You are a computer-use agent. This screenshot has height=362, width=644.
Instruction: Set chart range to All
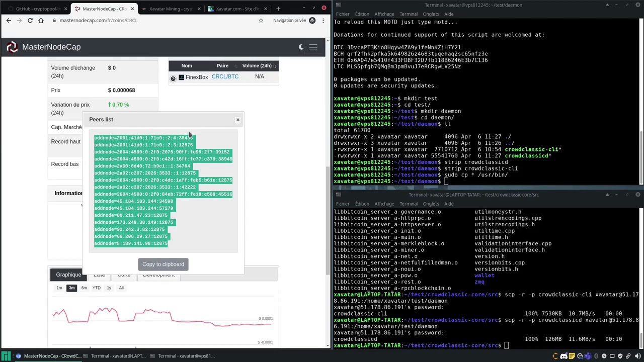click(x=121, y=288)
